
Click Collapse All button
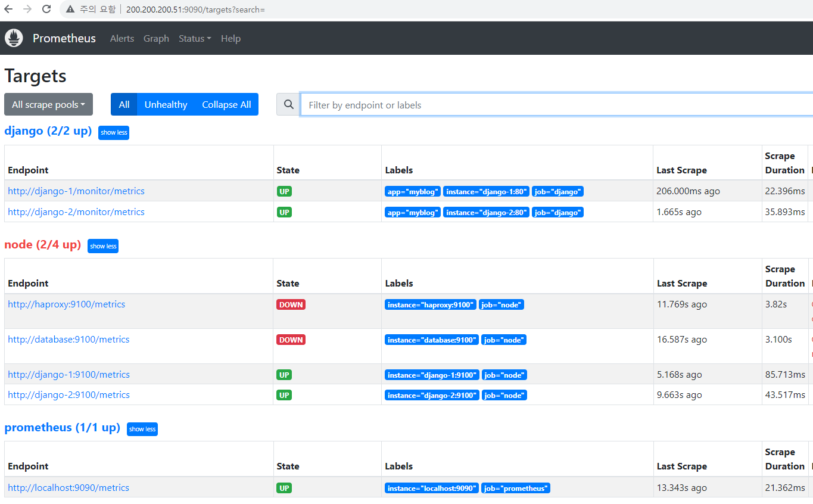(226, 104)
